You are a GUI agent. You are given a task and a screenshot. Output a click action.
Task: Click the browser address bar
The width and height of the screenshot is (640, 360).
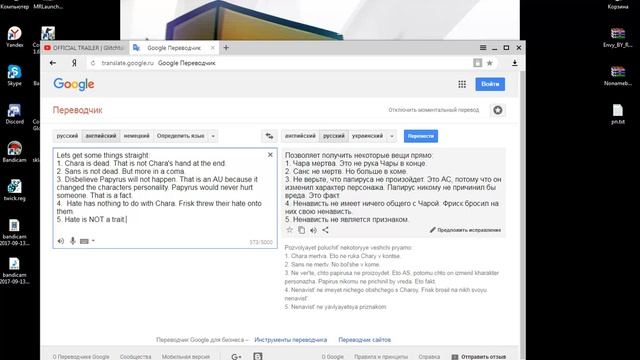click(x=282, y=63)
